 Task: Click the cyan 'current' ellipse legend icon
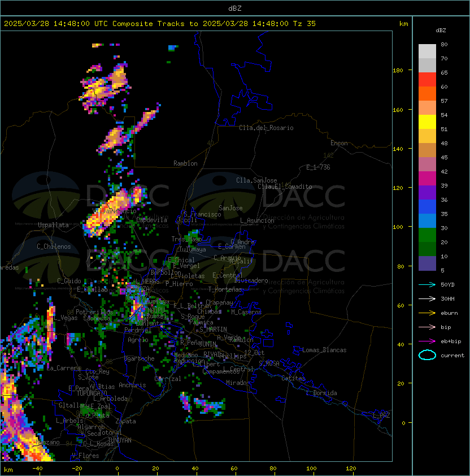point(427,355)
